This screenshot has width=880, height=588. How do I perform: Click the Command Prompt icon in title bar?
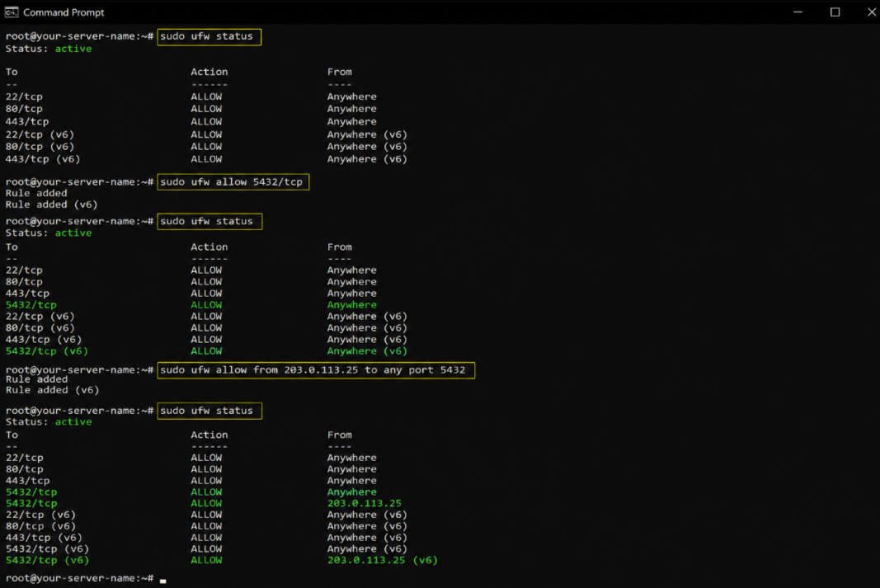click(12, 12)
